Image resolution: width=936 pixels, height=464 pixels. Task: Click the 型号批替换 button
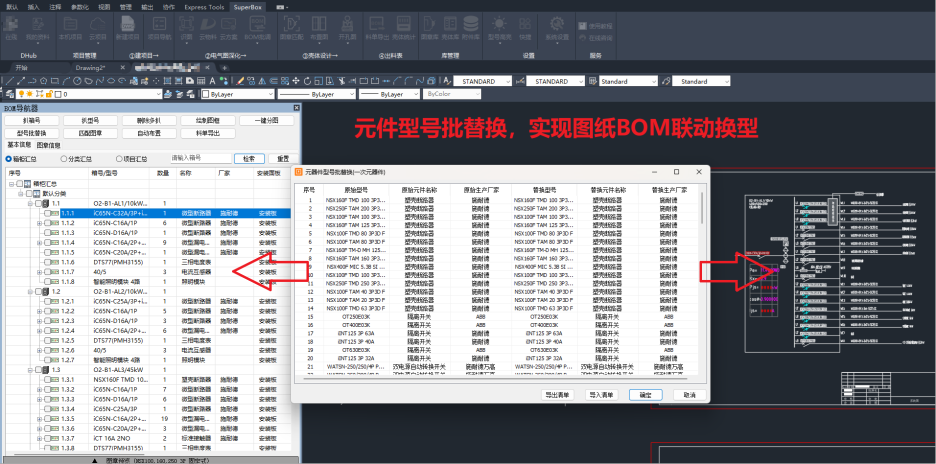[x=32, y=133]
